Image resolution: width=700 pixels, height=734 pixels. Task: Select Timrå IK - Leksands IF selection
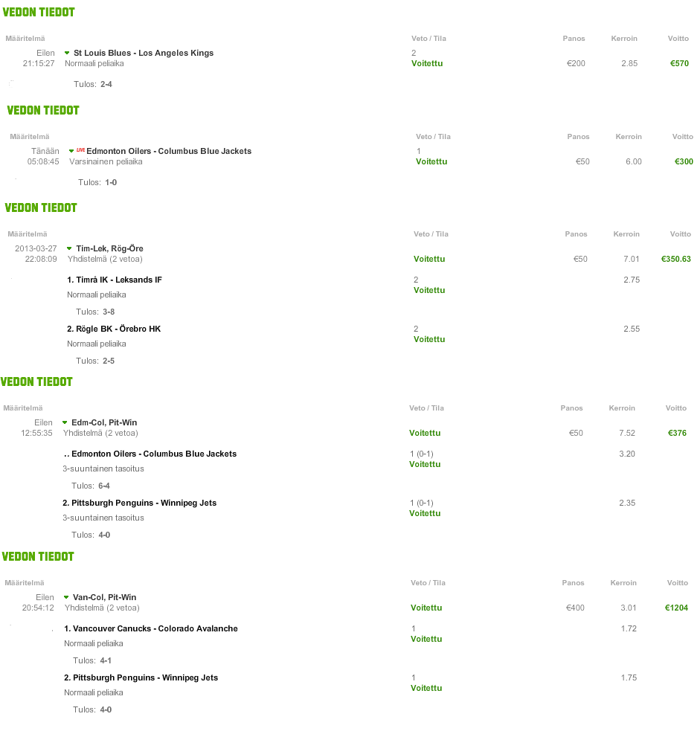tap(115, 280)
